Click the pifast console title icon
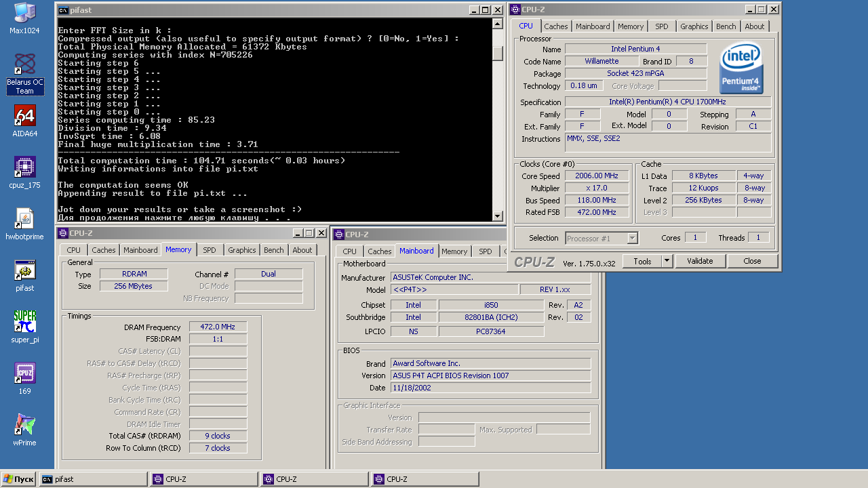The image size is (868, 488). pos(63,10)
